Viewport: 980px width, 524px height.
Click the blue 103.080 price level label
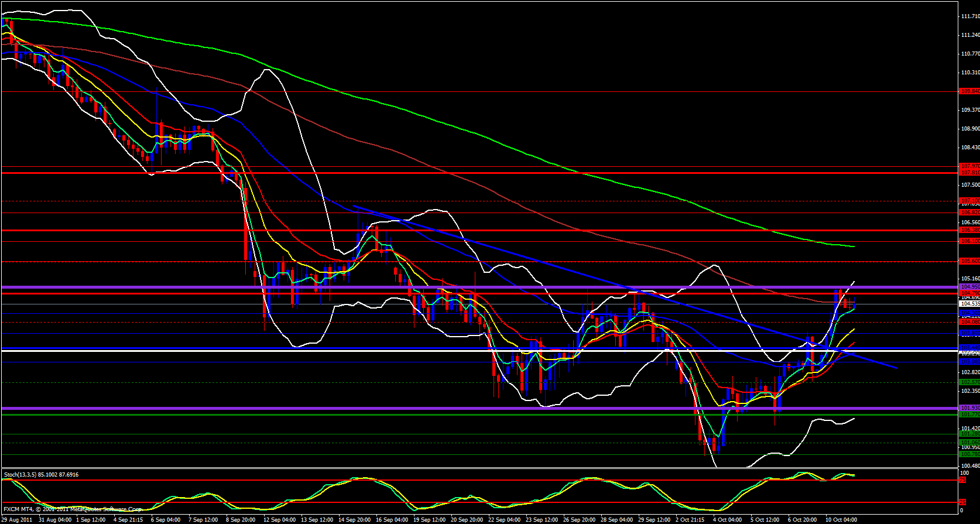pos(969,362)
